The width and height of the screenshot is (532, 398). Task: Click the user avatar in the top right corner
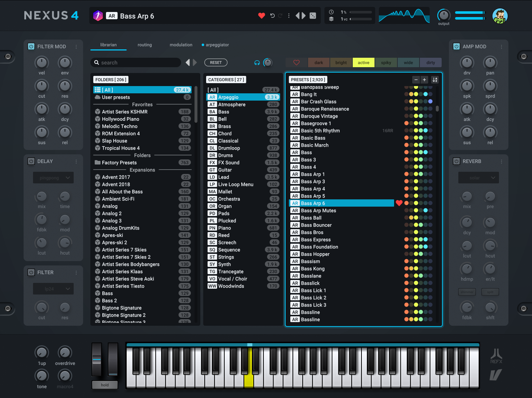[x=500, y=16]
